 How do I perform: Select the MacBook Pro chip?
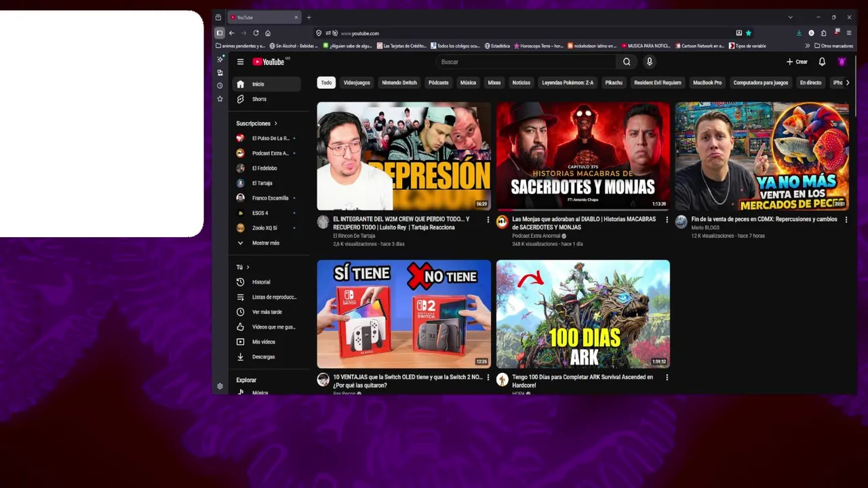707,83
